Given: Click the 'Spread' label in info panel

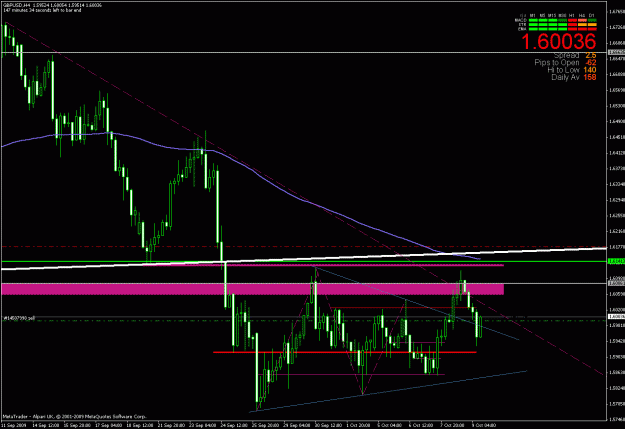Looking at the screenshot, I should tap(566, 55).
